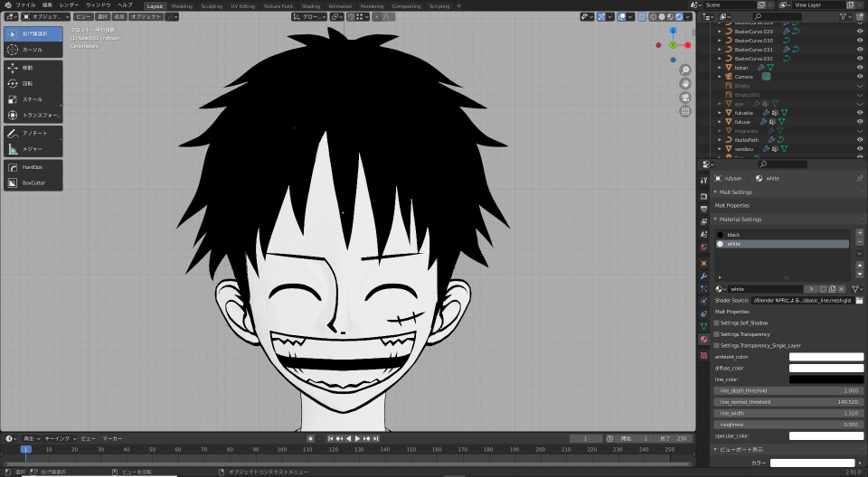Image resolution: width=868 pixels, height=477 pixels.
Task: Show the hidden mugiwara object
Action: pyautogui.click(x=860, y=131)
